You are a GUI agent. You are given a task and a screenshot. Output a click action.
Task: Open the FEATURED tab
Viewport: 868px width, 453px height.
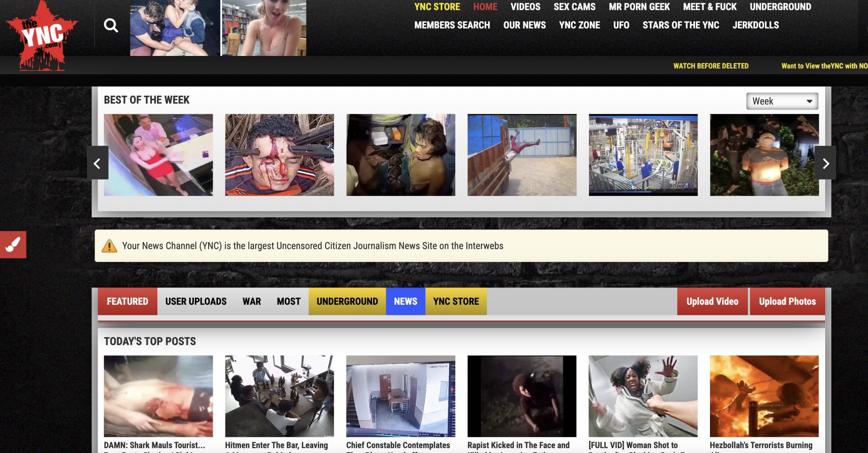point(127,301)
